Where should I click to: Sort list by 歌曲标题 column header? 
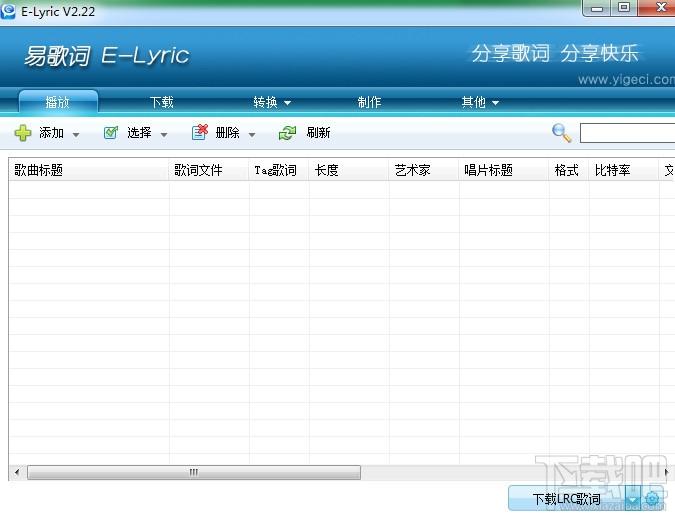tap(88, 170)
